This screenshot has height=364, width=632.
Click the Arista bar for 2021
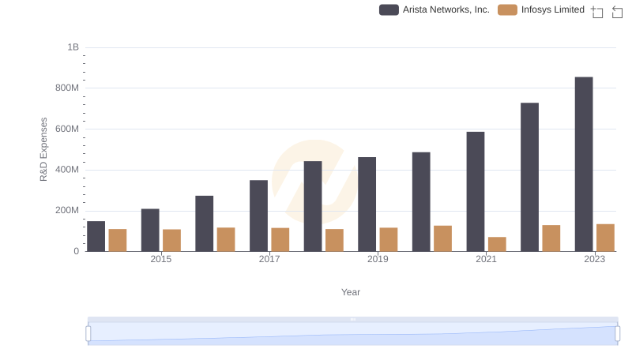(476, 192)
